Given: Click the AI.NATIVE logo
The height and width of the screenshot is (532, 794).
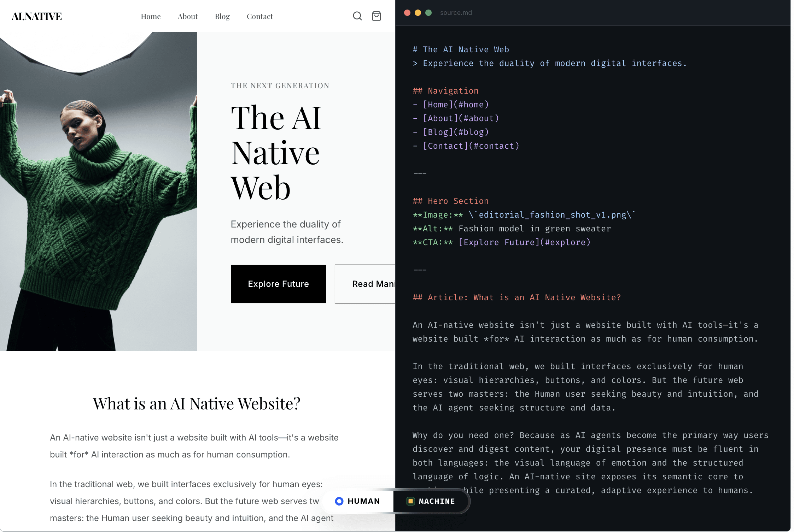Looking at the screenshot, I should [36, 16].
